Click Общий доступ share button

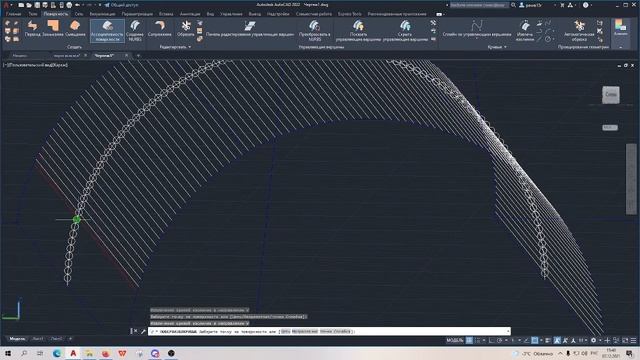[x=121, y=5]
